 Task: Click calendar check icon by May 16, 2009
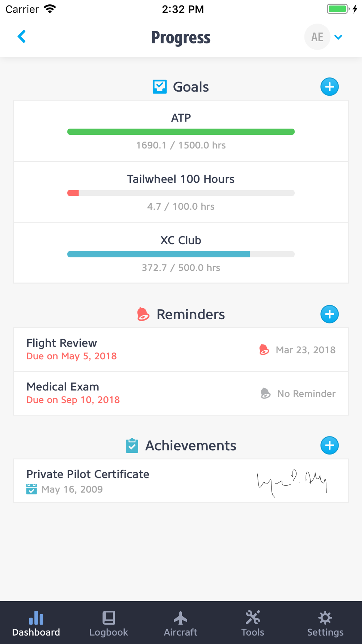(x=31, y=489)
